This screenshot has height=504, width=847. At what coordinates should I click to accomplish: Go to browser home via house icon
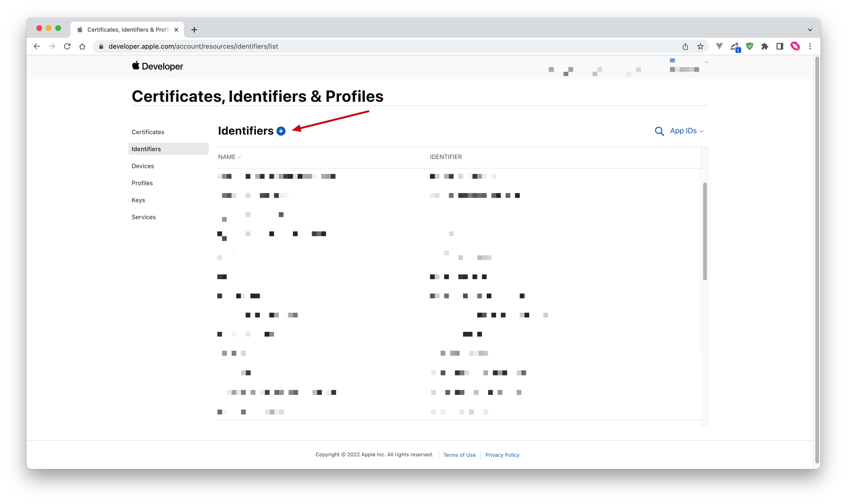pyautogui.click(x=82, y=47)
